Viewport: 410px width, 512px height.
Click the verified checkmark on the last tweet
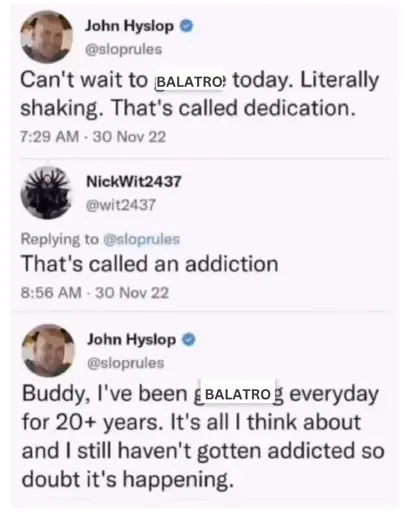[x=189, y=340]
